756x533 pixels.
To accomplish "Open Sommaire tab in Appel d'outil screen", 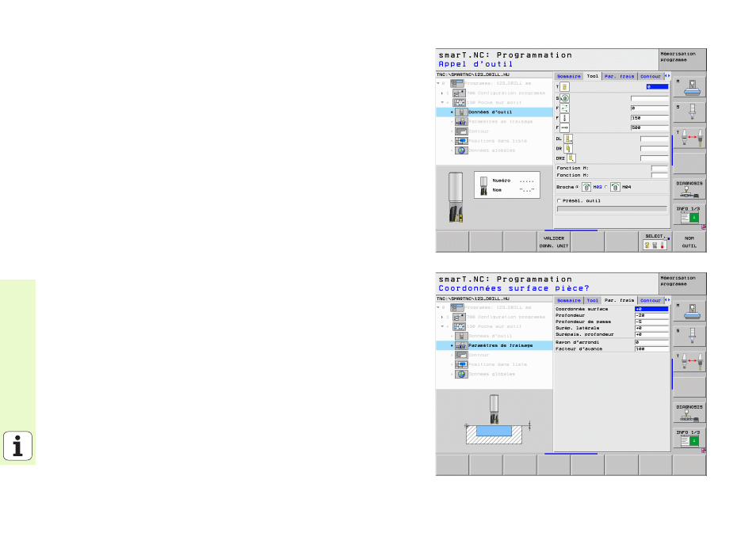I will (569, 76).
